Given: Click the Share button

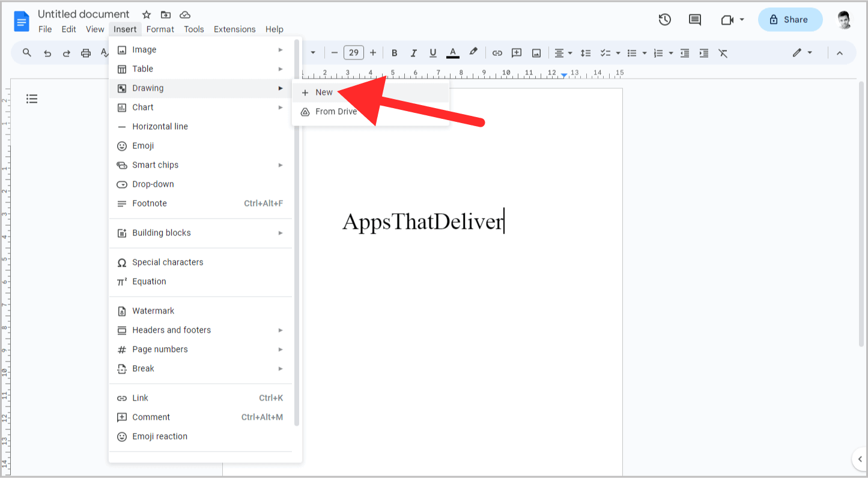Looking at the screenshot, I should 790,19.
